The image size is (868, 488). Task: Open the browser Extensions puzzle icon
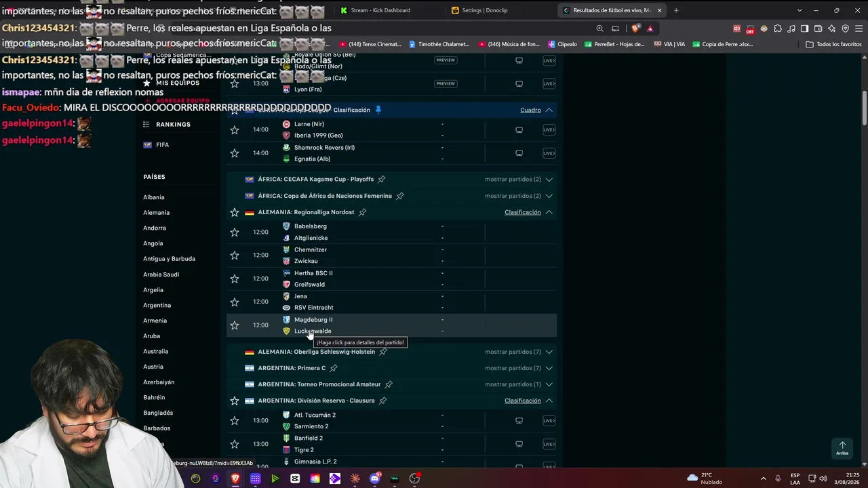tap(778, 28)
